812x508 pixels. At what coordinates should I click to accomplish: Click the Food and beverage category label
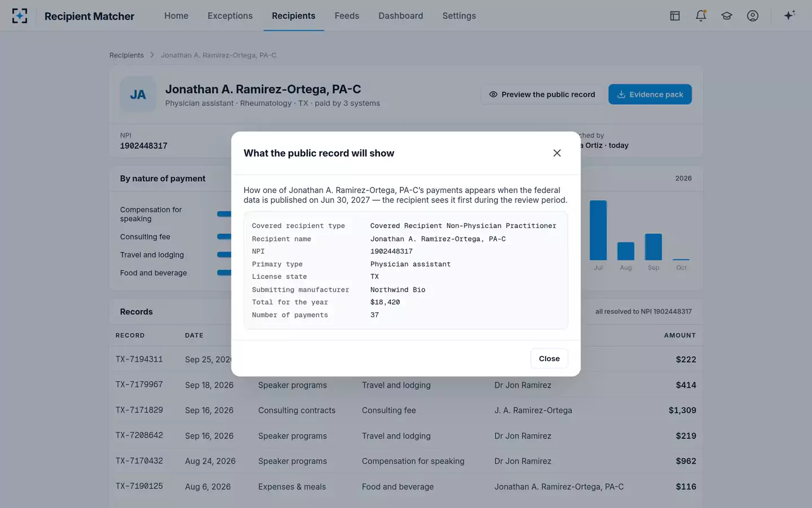tap(153, 273)
